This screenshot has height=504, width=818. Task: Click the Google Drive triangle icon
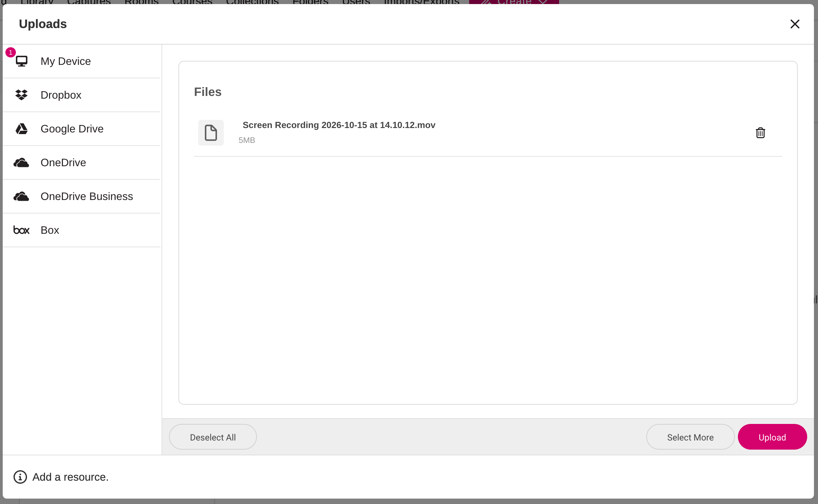[x=22, y=129]
